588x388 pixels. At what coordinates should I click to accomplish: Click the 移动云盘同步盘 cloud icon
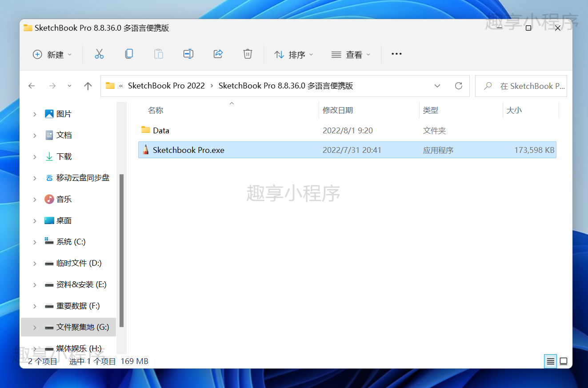point(49,178)
